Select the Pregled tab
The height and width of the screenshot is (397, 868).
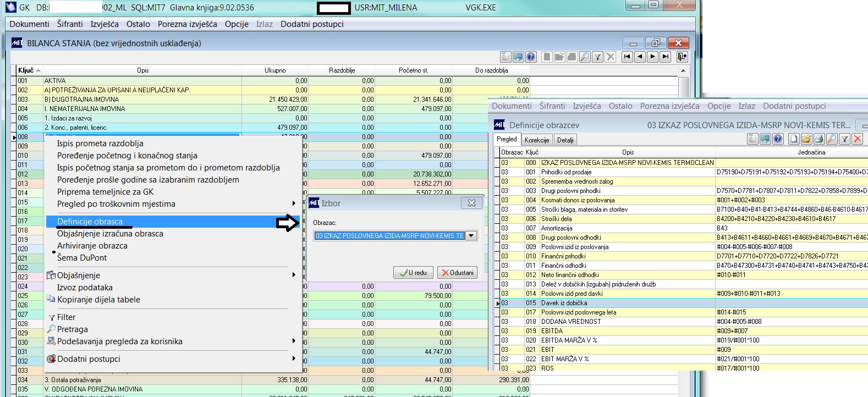click(507, 139)
